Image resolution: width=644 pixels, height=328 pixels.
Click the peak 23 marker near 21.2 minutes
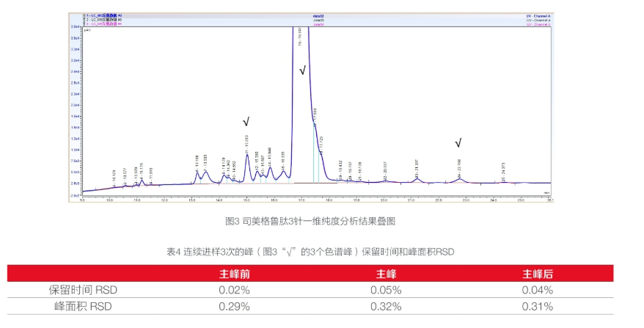[417, 169]
